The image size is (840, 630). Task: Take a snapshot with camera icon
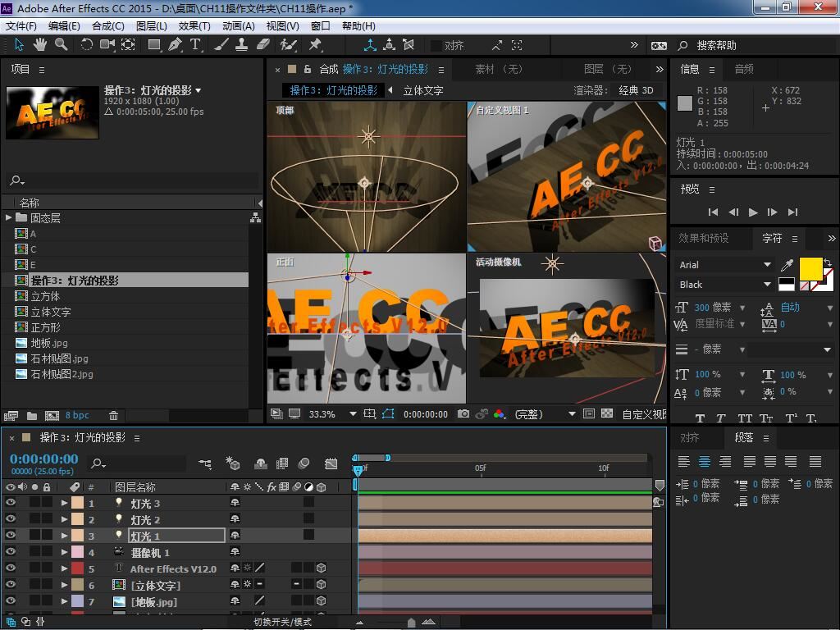pos(463,413)
